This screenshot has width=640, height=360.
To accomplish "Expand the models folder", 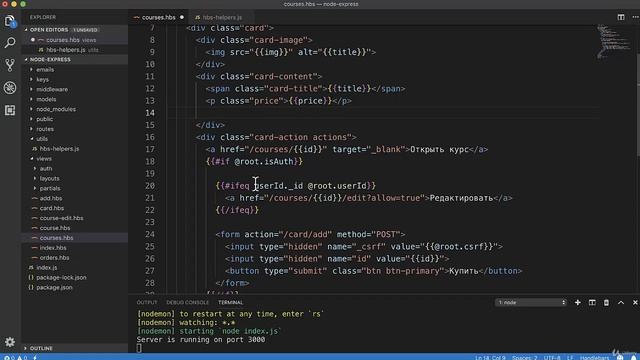I will click(46, 99).
